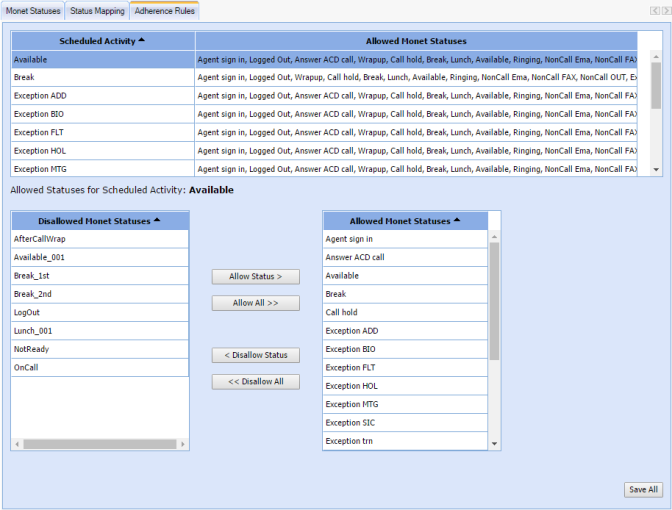Click the Allow All >> button
Viewport: 672px width, 510px height.
(255, 302)
